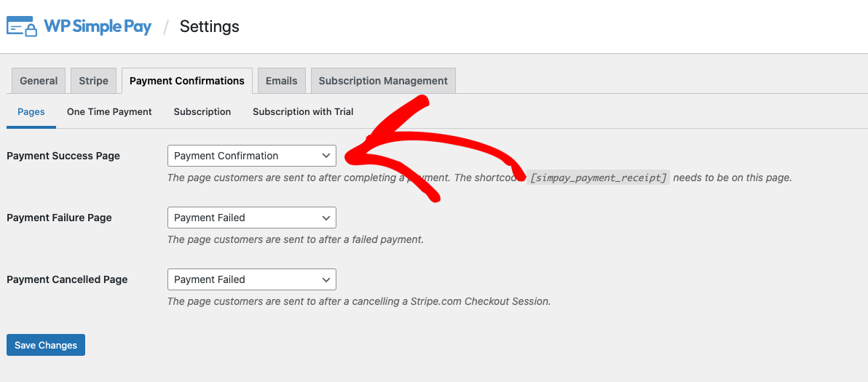Open the General settings tab

click(x=39, y=81)
